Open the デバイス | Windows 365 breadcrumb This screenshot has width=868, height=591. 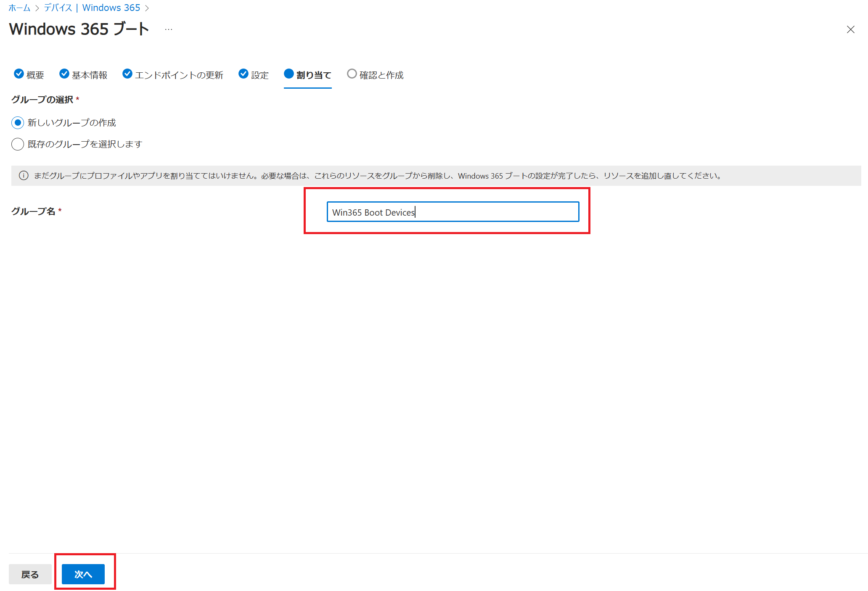pyautogui.click(x=92, y=8)
